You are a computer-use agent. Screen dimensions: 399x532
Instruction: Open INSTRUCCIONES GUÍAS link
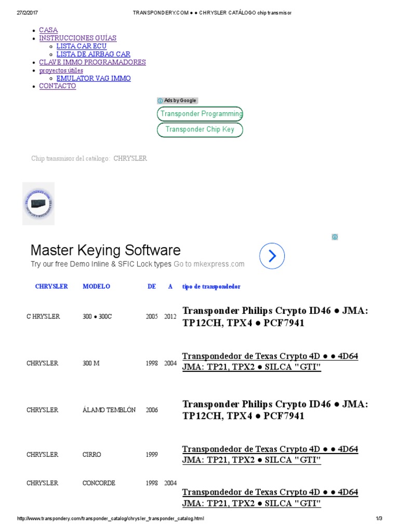click(78, 38)
